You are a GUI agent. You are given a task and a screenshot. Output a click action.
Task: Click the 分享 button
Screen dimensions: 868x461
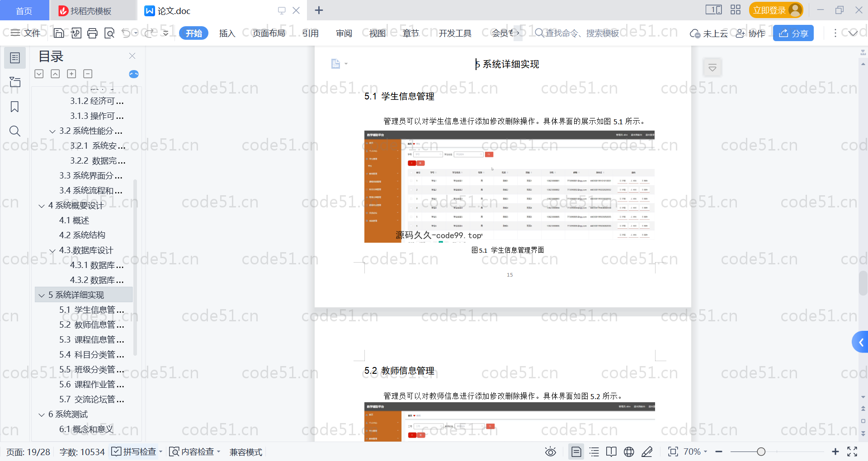click(793, 33)
